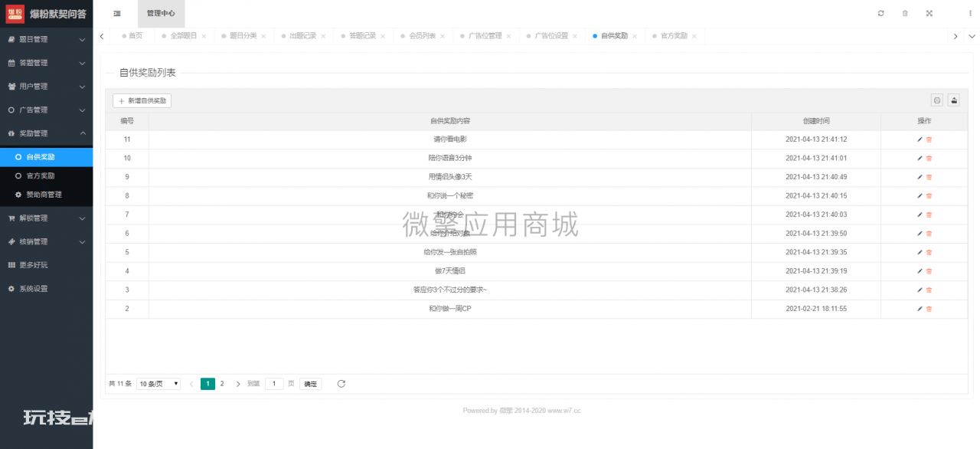The width and height of the screenshot is (980, 449).
Task: Switch to the 官方奖励 tab
Action: (674, 37)
